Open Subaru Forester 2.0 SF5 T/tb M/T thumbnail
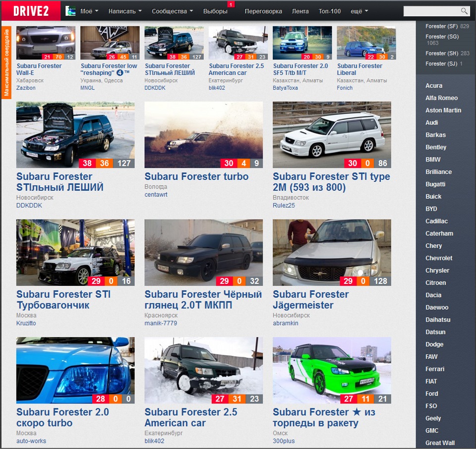476x449 pixels. pos(302,43)
